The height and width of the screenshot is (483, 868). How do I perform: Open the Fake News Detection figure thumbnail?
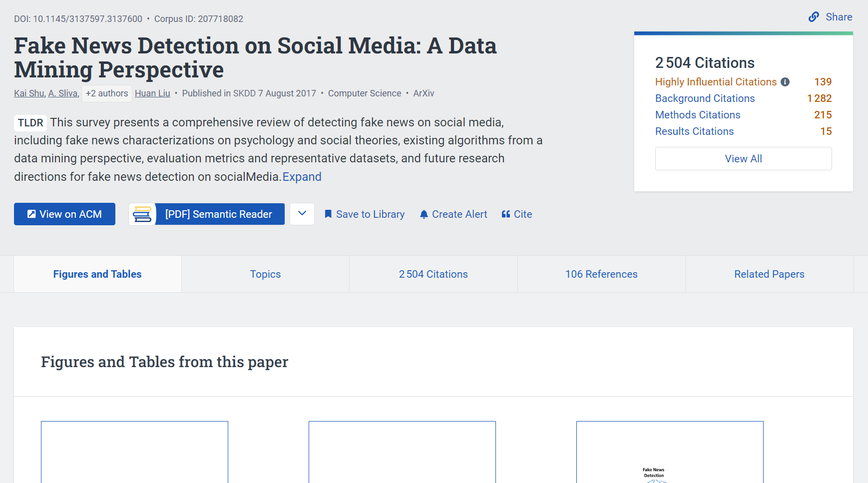[669, 452]
